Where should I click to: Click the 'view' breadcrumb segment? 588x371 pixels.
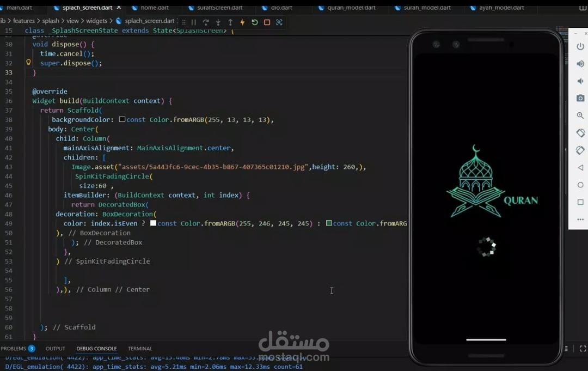pos(73,21)
